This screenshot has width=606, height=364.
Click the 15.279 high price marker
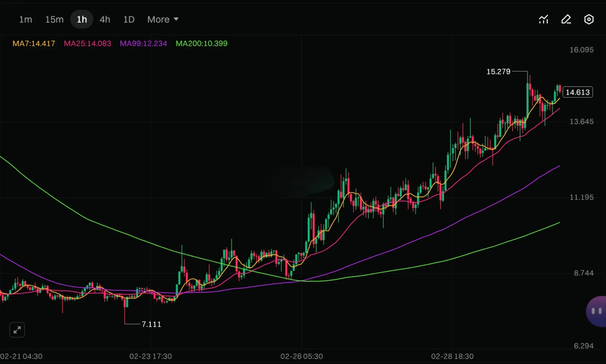click(498, 72)
